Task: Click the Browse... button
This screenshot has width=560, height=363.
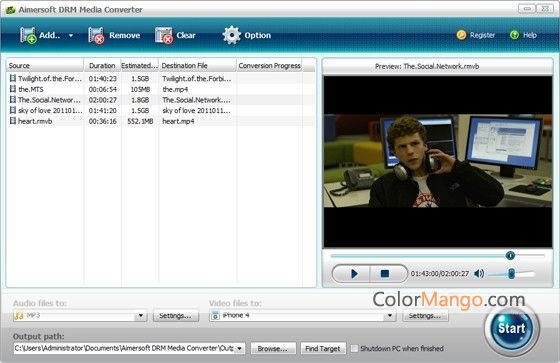Action: coord(273,348)
